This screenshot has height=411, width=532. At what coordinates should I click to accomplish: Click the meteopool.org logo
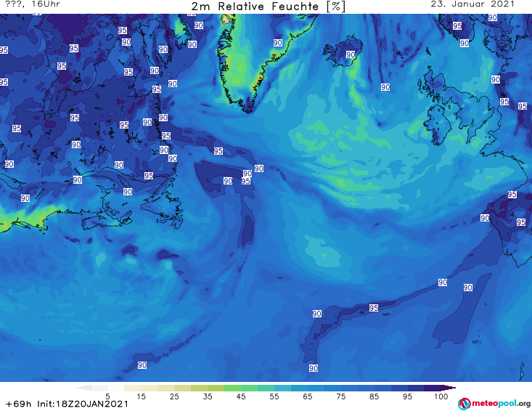494,404
